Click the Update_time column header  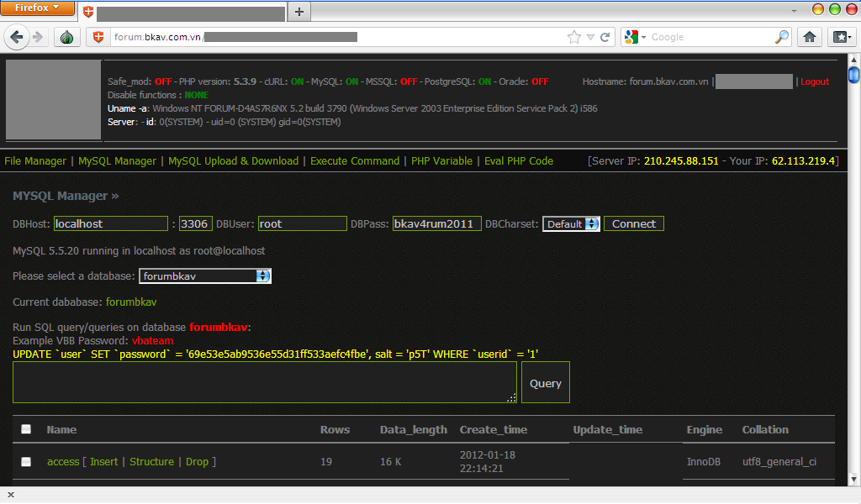pyautogui.click(x=607, y=430)
